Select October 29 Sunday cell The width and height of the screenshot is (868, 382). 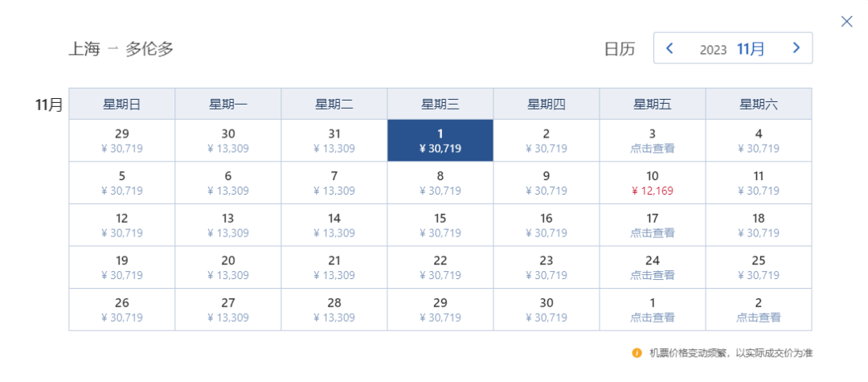pyautogui.click(x=121, y=141)
